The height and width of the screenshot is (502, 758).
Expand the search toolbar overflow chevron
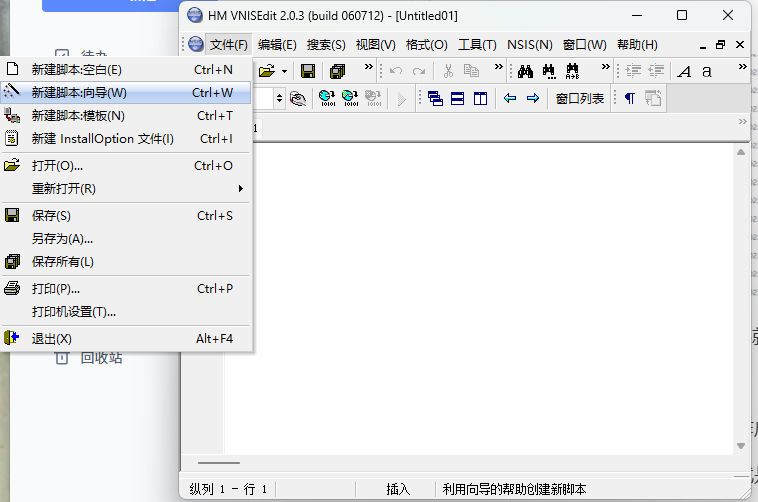pyautogui.click(x=605, y=67)
